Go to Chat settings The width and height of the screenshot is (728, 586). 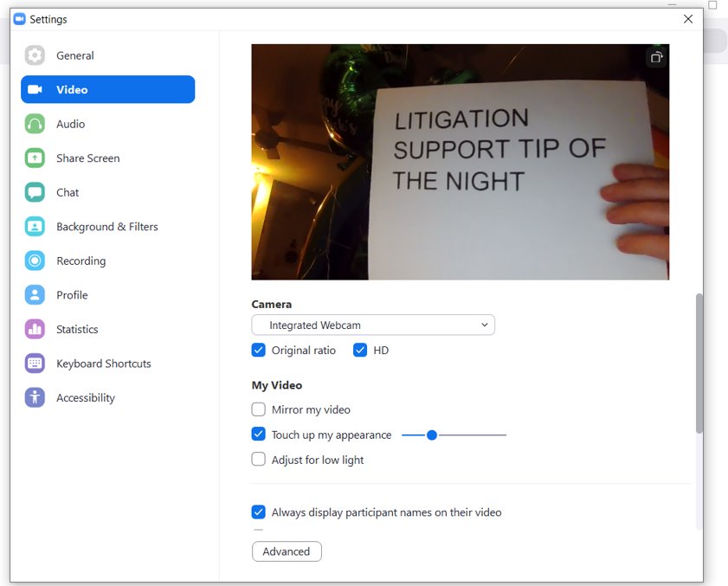(x=107, y=192)
